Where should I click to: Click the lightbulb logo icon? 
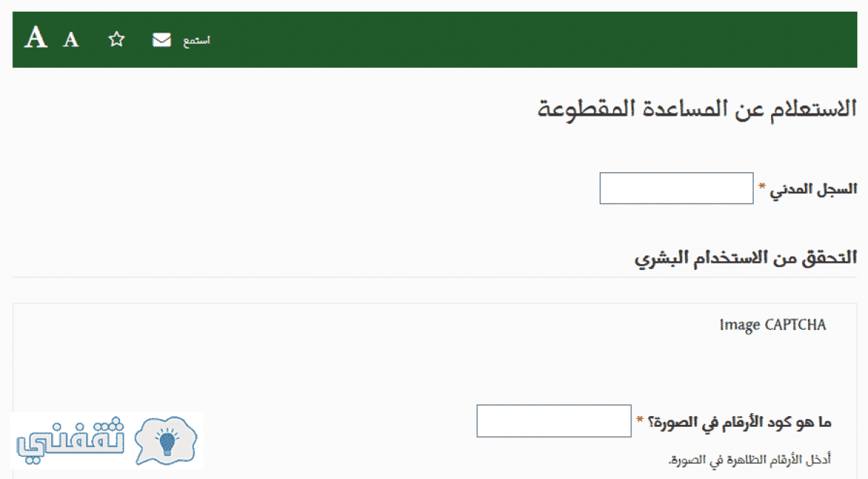167,441
